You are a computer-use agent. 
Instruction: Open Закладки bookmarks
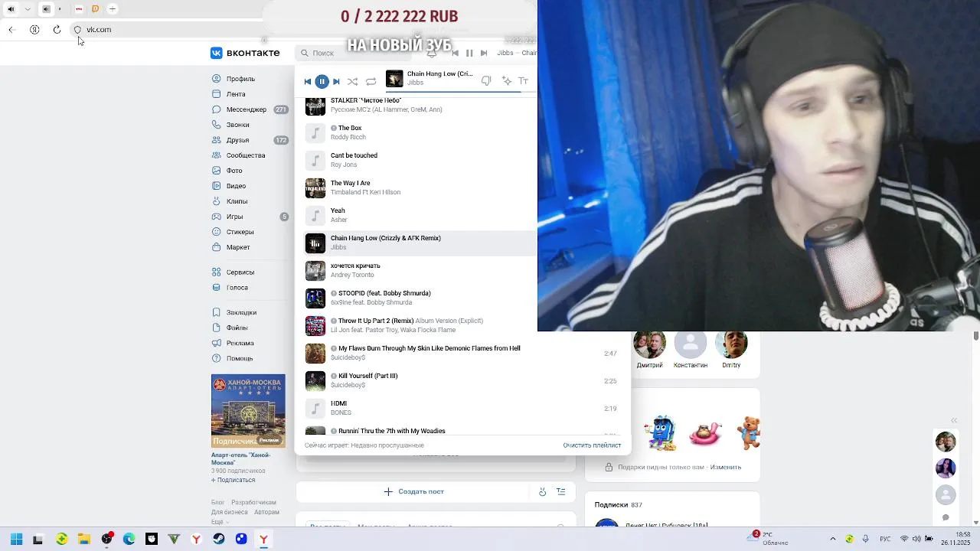(x=241, y=312)
